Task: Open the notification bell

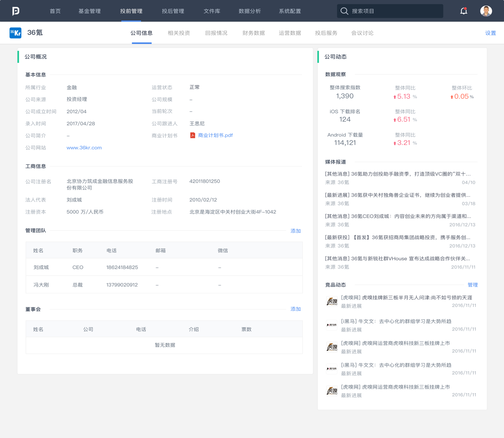Action: click(x=464, y=11)
